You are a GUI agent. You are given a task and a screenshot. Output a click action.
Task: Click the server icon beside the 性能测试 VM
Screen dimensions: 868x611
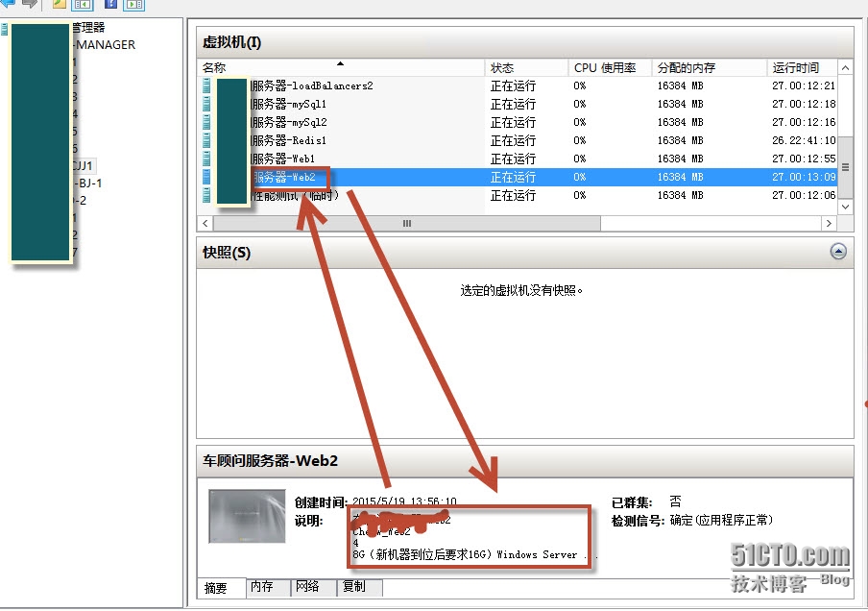pyautogui.click(x=206, y=195)
